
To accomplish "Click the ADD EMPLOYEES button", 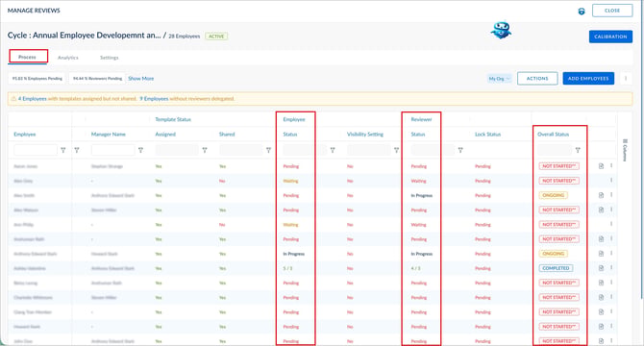I will click(x=588, y=79).
